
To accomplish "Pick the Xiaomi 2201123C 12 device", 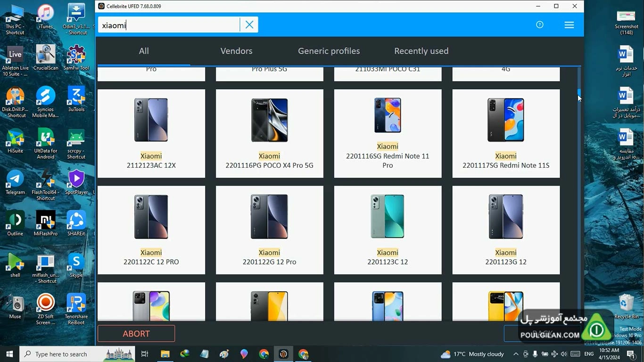I will 388,230.
